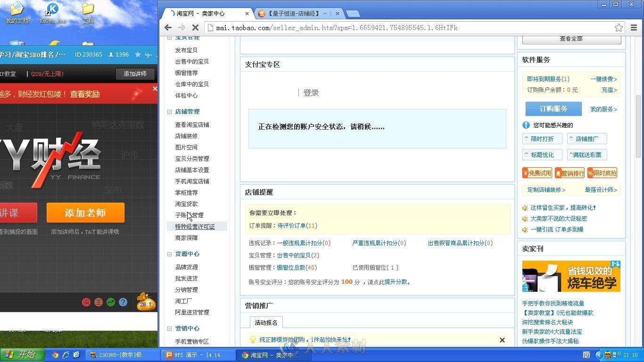Click the third quick launch icon

(x=76, y=355)
